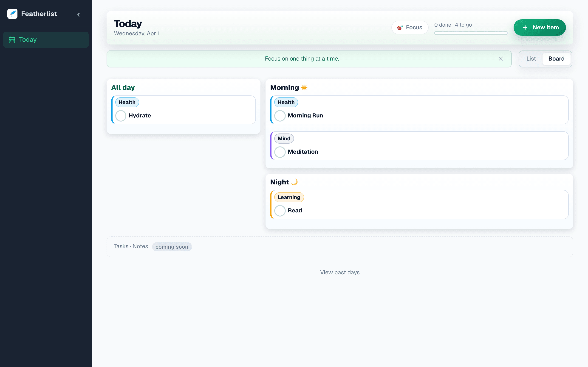Click the calendar icon beside Today in sidebar
This screenshot has width=588, height=367.
click(12, 39)
